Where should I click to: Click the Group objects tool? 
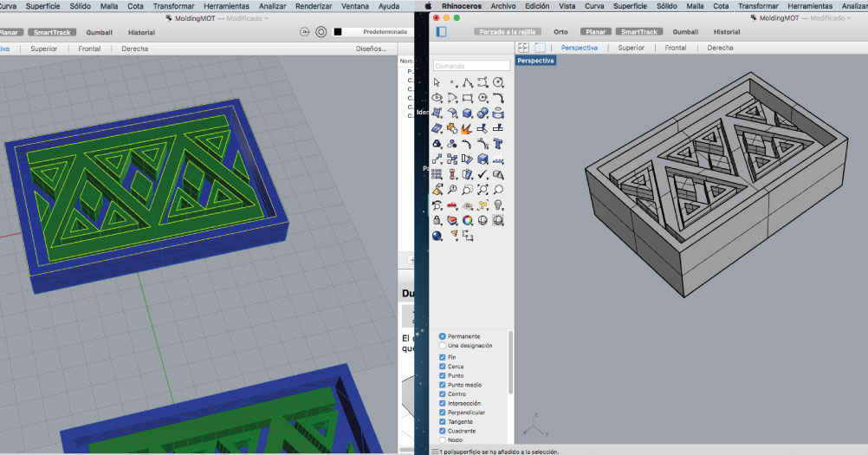pyautogui.click(x=437, y=144)
